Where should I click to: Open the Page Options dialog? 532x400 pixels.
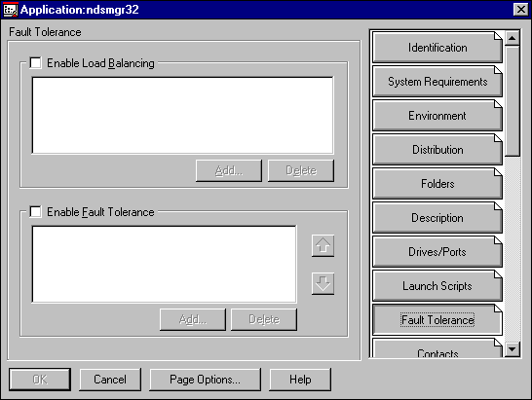205,380
